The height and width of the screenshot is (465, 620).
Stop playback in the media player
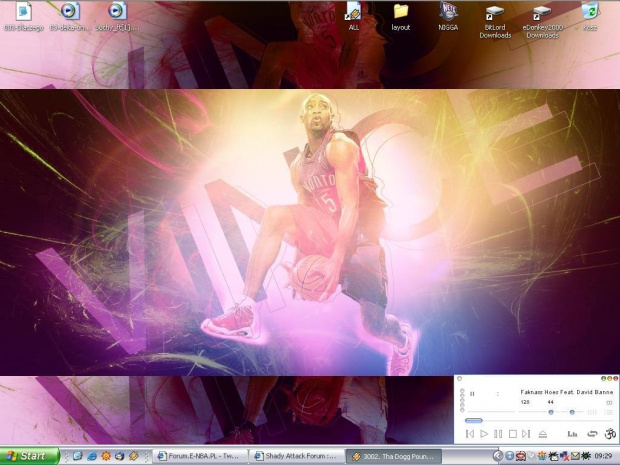tap(512, 434)
